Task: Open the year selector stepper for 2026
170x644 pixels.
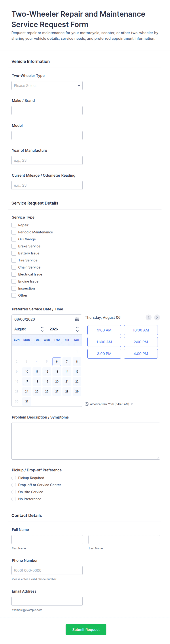Action: tap(77, 329)
